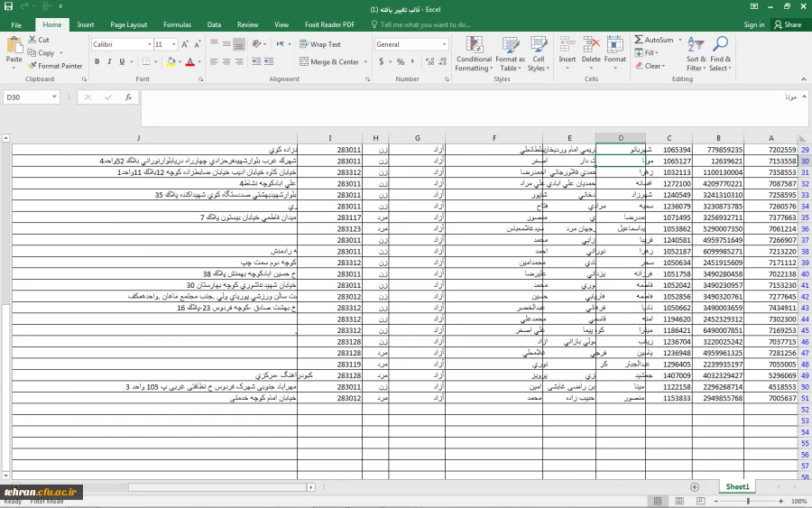812x508 pixels.
Task: Open the font size dropdown
Action: click(x=174, y=44)
